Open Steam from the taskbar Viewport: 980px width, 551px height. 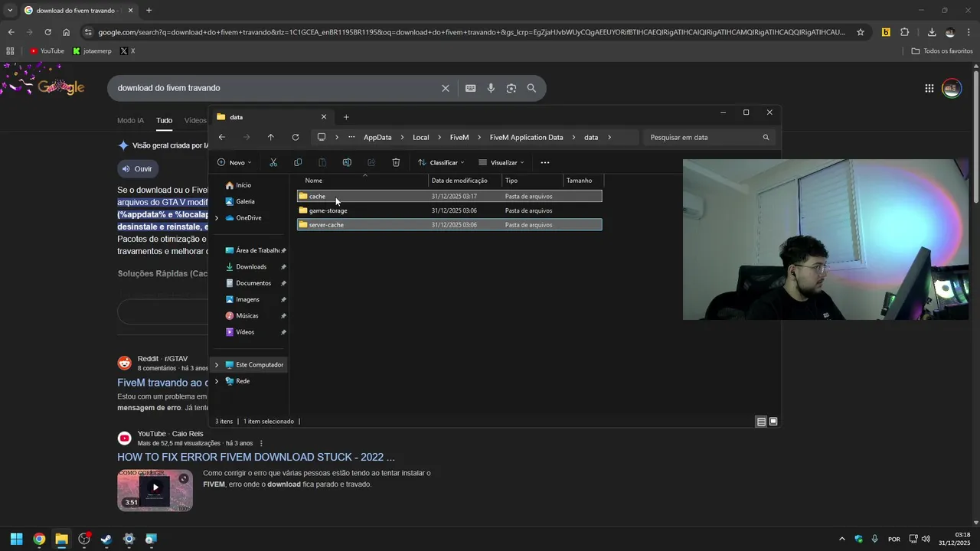point(106,539)
